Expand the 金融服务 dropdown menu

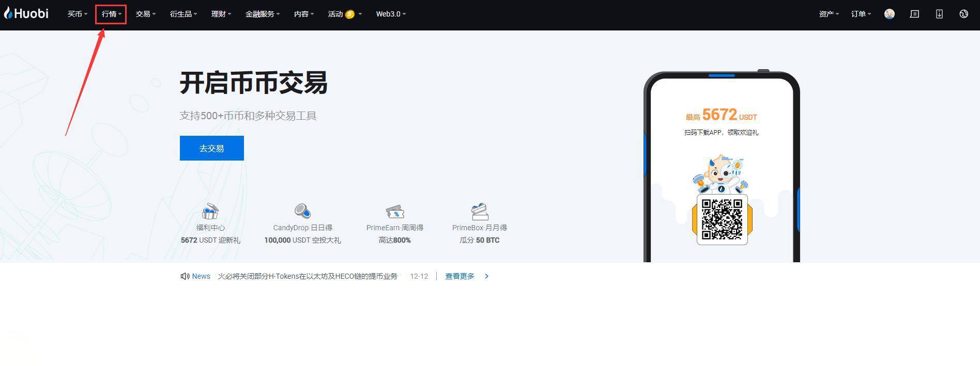click(263, 14)
